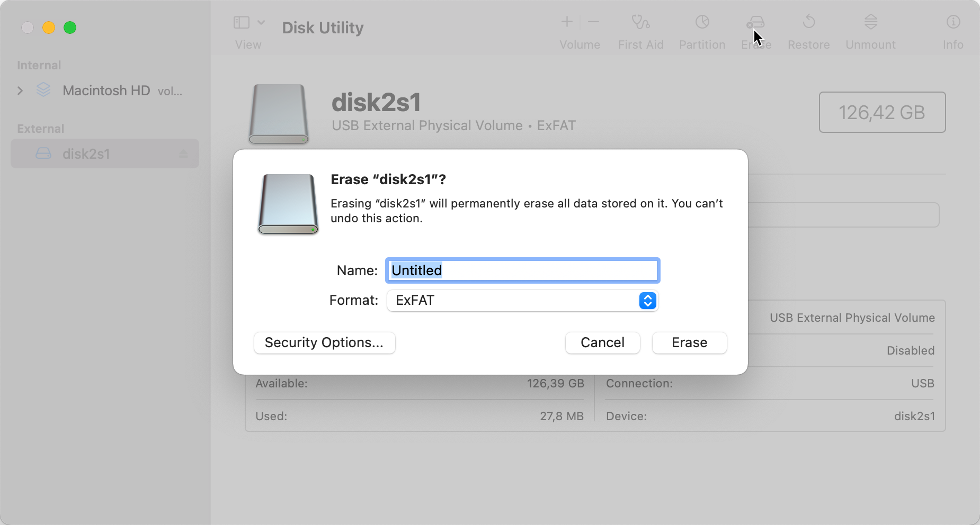Click the Cancel button in erase dialog

[603, 343]
